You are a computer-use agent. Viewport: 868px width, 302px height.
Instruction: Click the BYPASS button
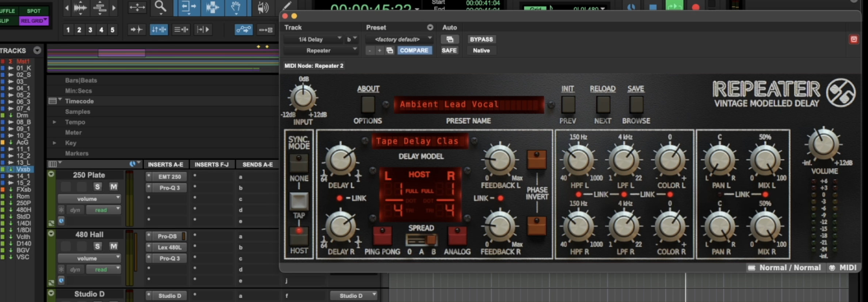click(x=481, y=39)
